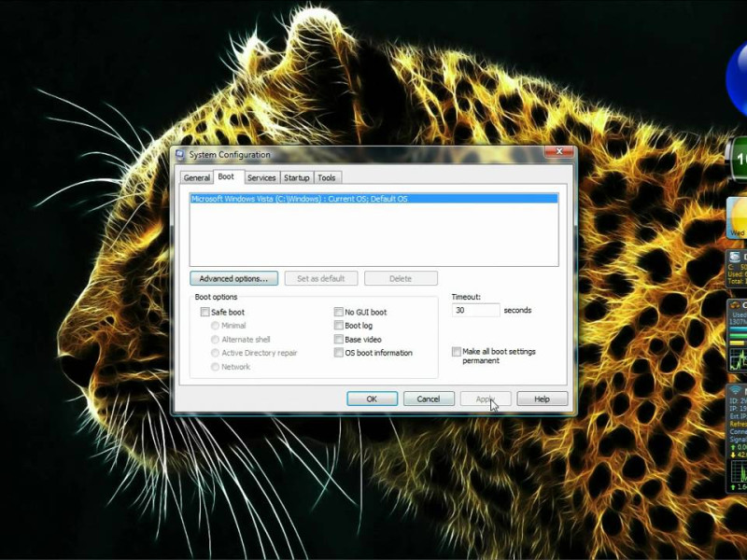Click into the Timeout seconds field

point(475,310)
